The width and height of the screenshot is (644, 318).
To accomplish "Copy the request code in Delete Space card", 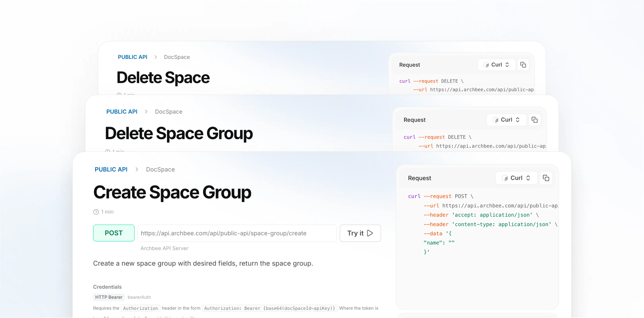I will tap(523, 65).
